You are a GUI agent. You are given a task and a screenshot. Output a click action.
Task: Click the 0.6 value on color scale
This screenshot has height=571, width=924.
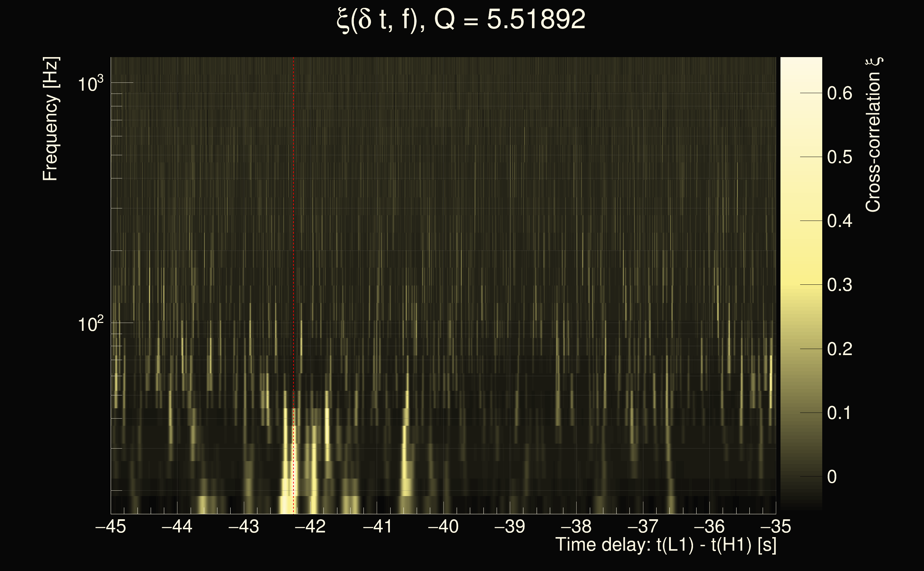click(x=839, y=93)
